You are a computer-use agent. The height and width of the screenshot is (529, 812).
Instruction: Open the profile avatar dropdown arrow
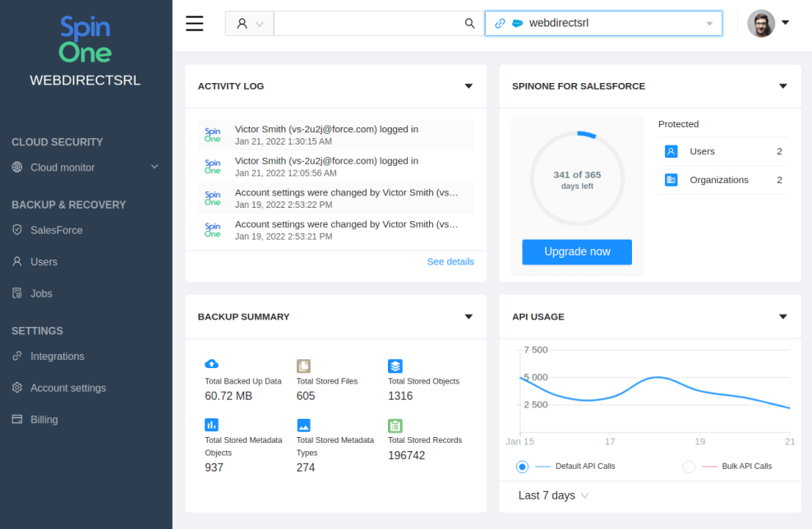785,22
